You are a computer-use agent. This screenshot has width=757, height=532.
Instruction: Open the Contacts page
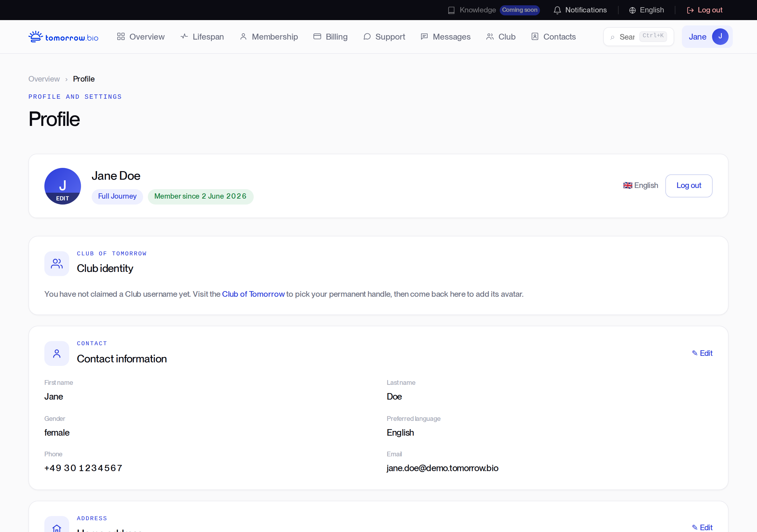[554, 37]
